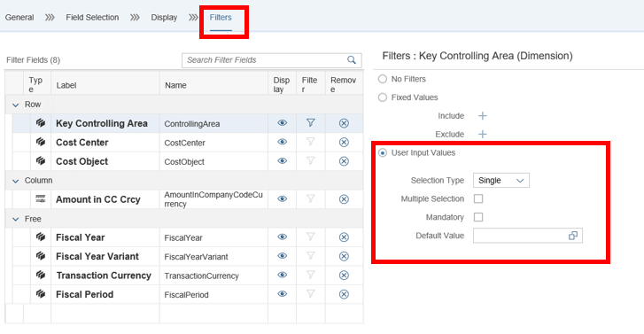The width and height of the screenshot is (644, 334).
Task: Select the Filters tab
Action: coord(221,18)
